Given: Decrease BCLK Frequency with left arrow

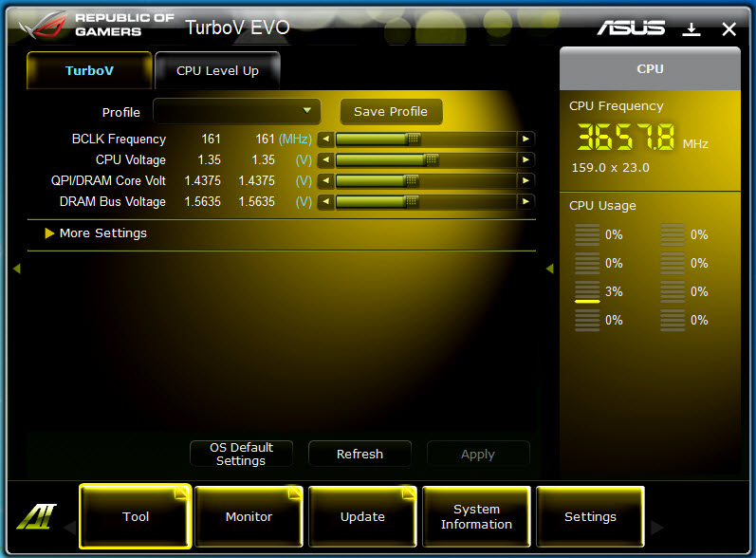Looking at the screenshot, I should [x=326, y=139].
